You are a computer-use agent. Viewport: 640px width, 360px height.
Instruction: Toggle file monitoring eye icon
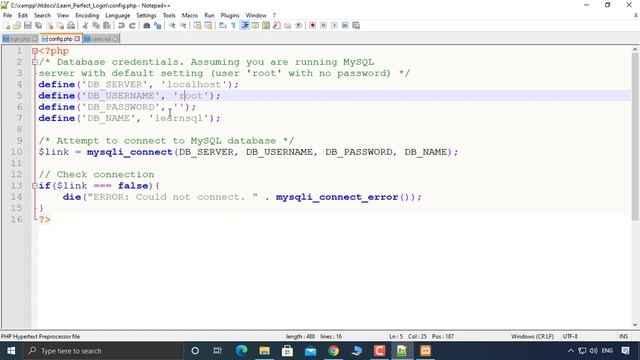pos(299,25)
